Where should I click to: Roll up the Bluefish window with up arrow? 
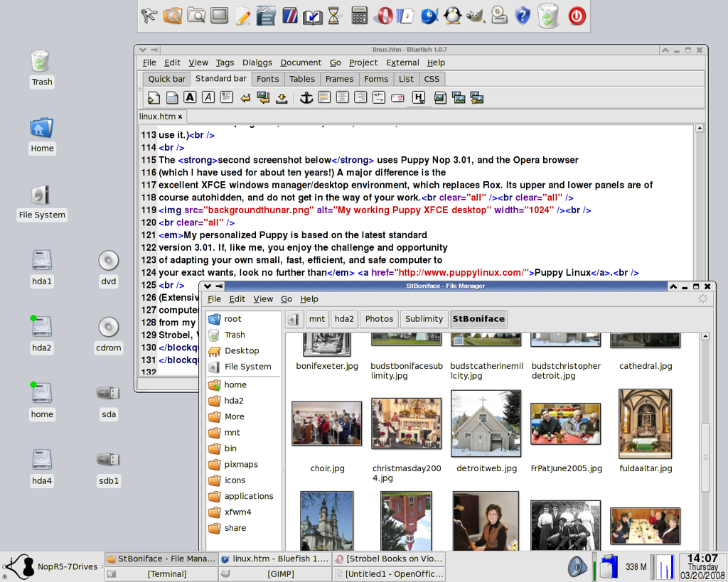(665, 50)
